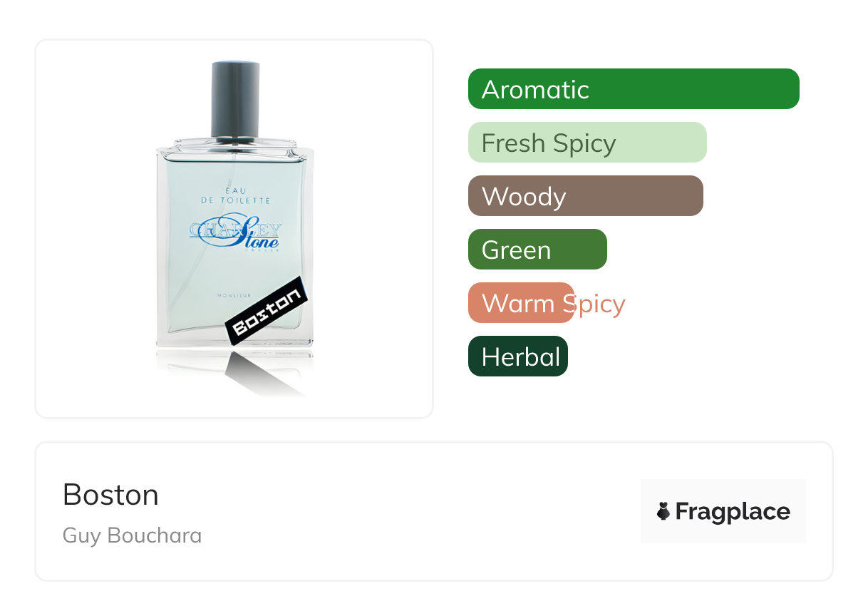This screenshot has height=616, width=868.
Task: Click the Eau de Toilette text on the bottle
Action: [x=236, y=195]
